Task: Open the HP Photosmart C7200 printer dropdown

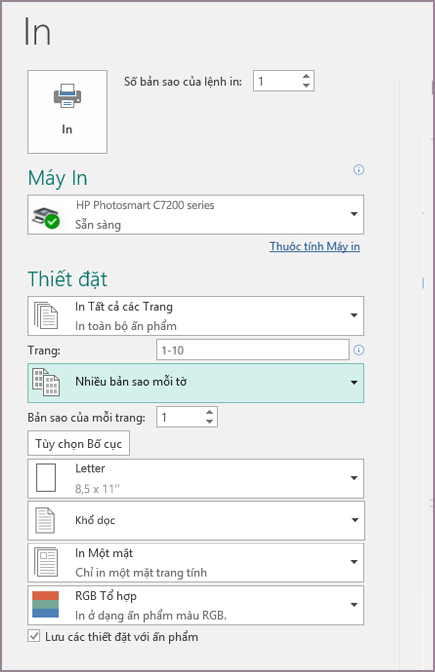Action: click(195, 215)
